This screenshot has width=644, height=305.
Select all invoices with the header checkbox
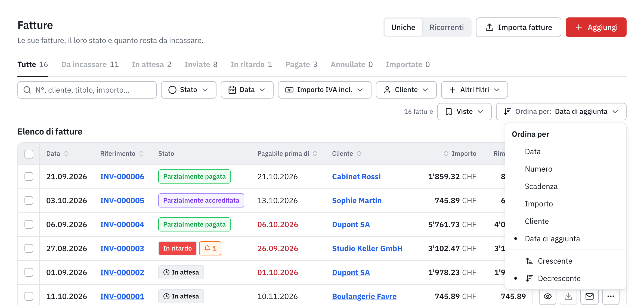click(x=29, y=154)
